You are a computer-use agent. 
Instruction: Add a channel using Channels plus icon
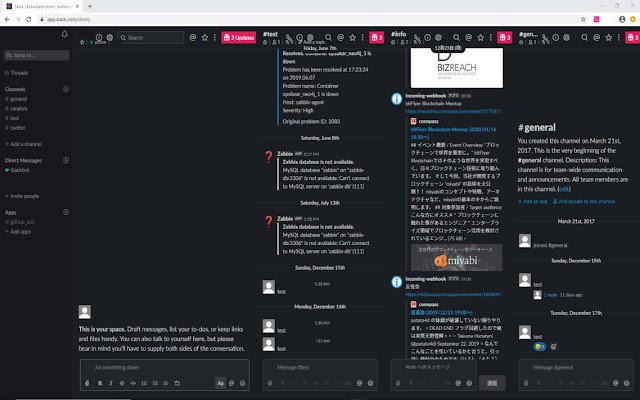(x=66, y=89)
